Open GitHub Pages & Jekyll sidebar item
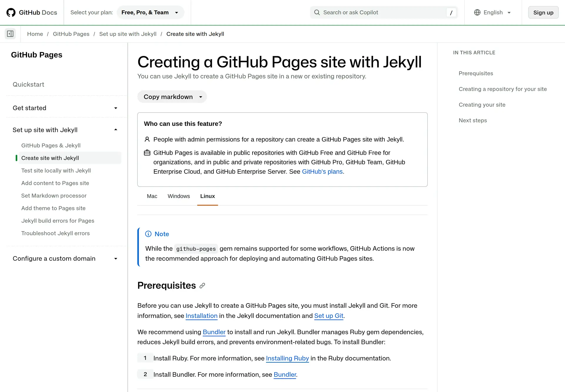The width and height of the screenshot is (565, 392). coord(51,145)
